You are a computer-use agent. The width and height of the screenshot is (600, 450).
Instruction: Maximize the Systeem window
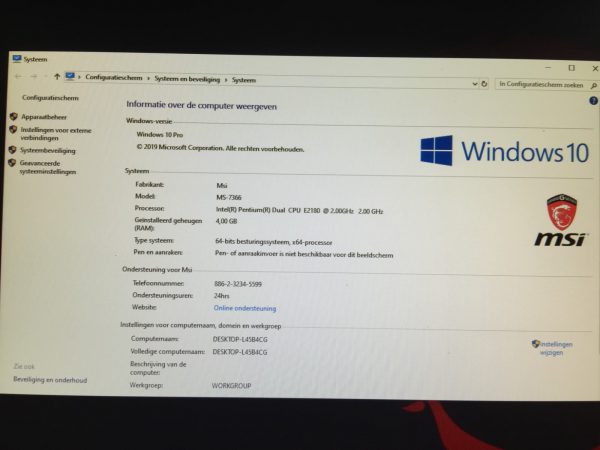572,68
